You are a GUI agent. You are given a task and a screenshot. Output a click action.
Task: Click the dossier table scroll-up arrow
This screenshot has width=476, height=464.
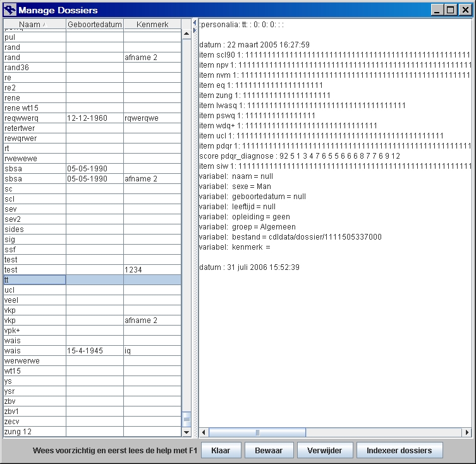(x=186, y=34)
